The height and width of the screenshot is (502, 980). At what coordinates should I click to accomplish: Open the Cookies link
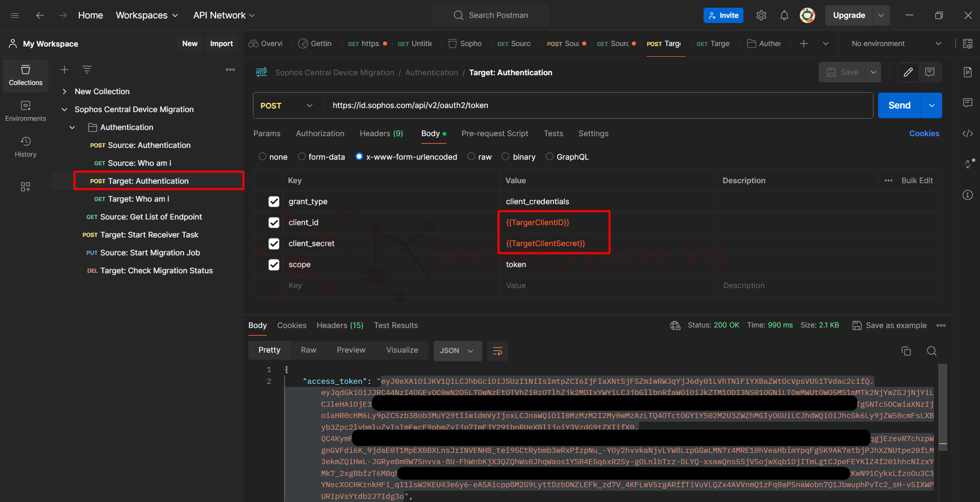click(x=924, y=134)
